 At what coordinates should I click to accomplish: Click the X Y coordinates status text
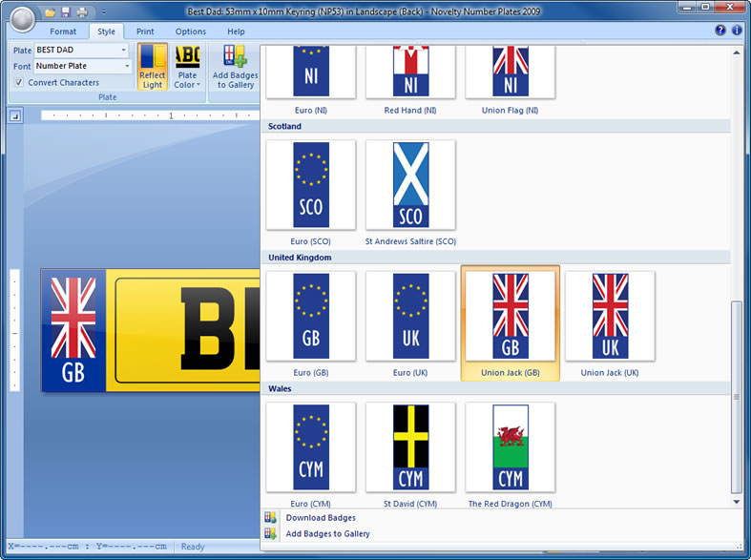[x=87, y=547]
